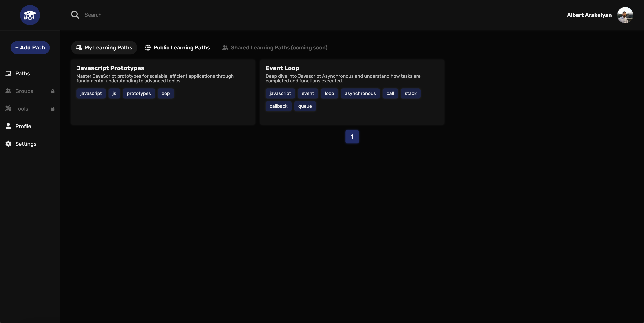The width and height of the screenshot is (644, 323).
Task: Click the devices icon on My Learning Paths
Action: point(79,47)
